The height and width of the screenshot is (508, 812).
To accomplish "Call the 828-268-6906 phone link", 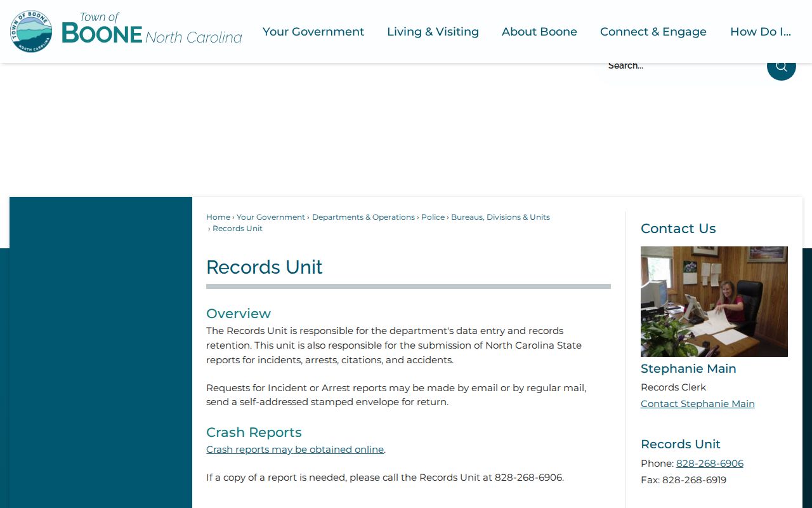I will [710, 464].
